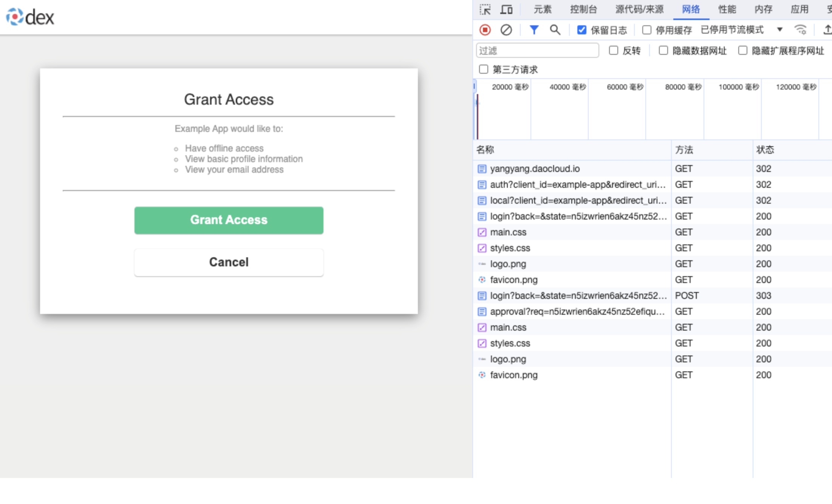The height and width of the screenshot is (504, 832).
Task: Open the throttling mode dropdown
Action: point(779,30)
